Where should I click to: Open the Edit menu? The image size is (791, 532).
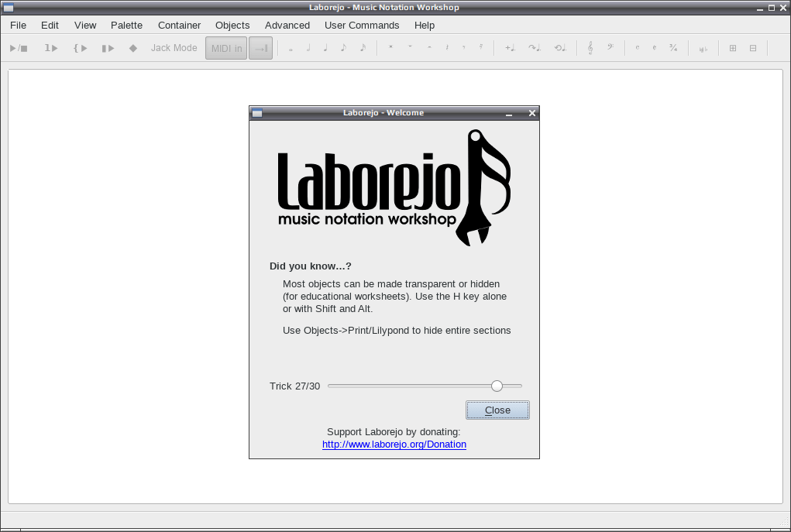point(50,26)
